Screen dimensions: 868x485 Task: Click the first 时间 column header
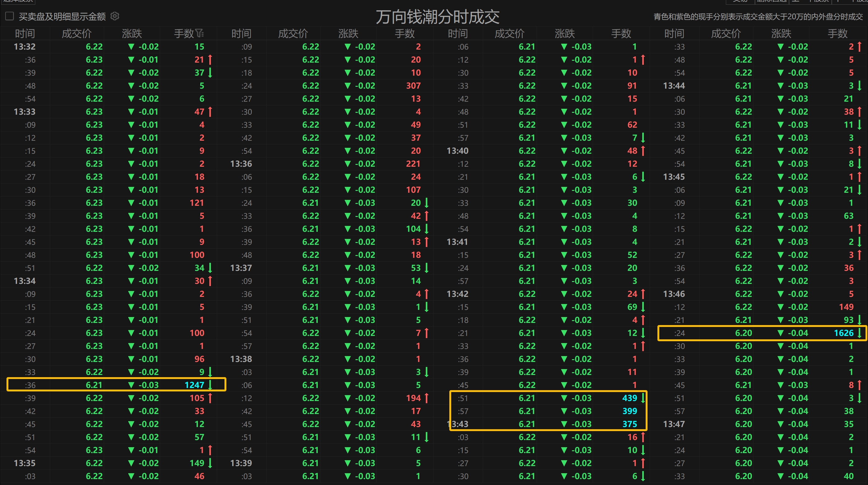(x=24, y=33)
